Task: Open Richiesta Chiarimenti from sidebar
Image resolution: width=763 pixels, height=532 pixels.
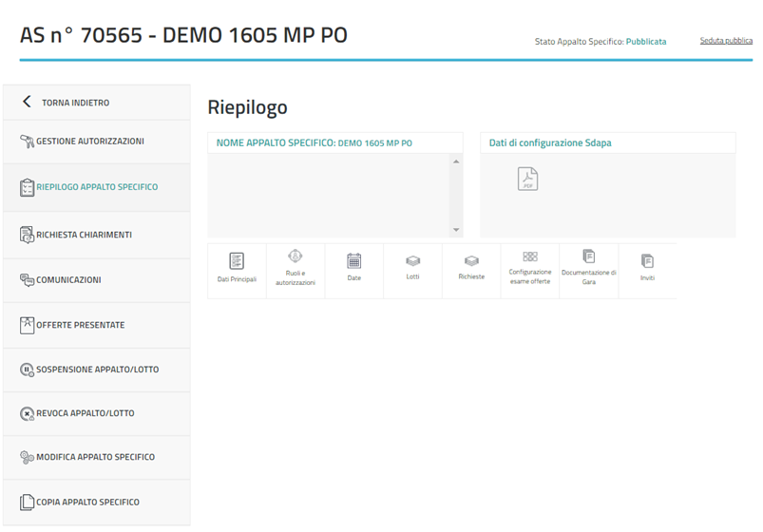Action: [84, 235]
